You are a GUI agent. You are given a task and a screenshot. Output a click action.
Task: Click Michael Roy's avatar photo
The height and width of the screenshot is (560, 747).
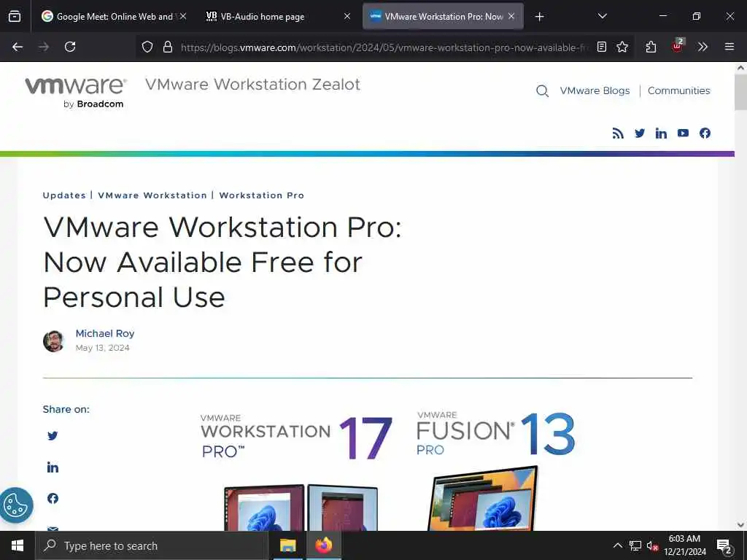coord(54,341)
